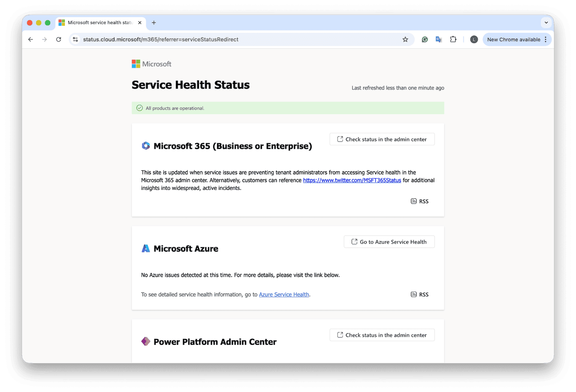The width and height of the screenshot is (576, 392).
Task: Open the tab search chevron at top right
Action: (546, 22)
